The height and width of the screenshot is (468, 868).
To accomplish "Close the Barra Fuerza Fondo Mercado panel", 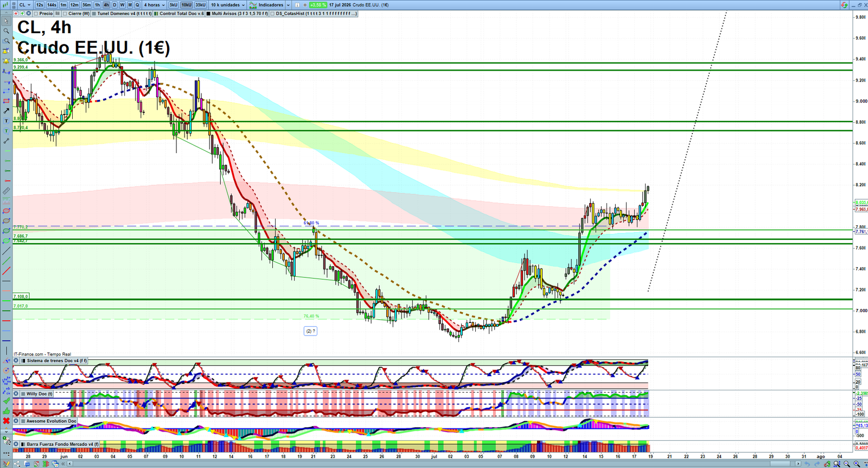I will point(16,444).
